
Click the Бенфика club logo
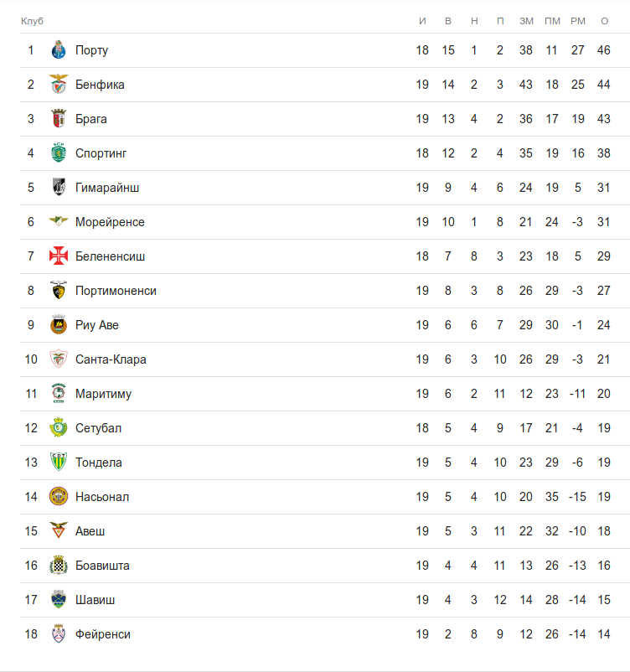click(x=58, y=85)
